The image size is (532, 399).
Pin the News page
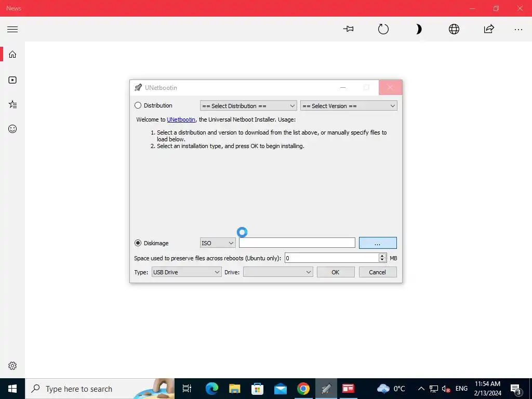349,29
